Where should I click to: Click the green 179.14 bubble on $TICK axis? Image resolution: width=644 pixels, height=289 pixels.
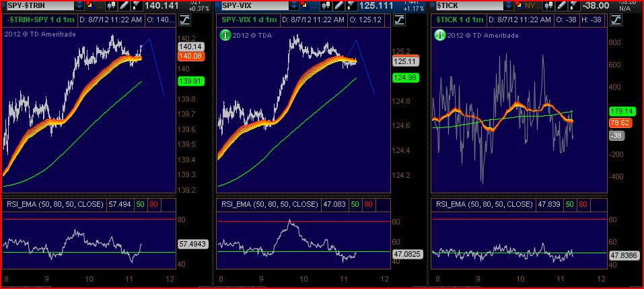pos(623,111)
